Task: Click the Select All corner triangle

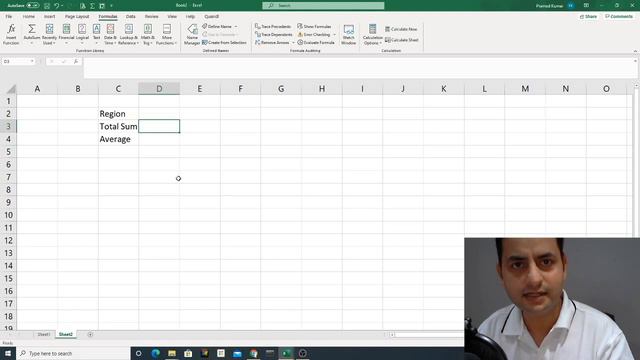Action: [11, 89]
